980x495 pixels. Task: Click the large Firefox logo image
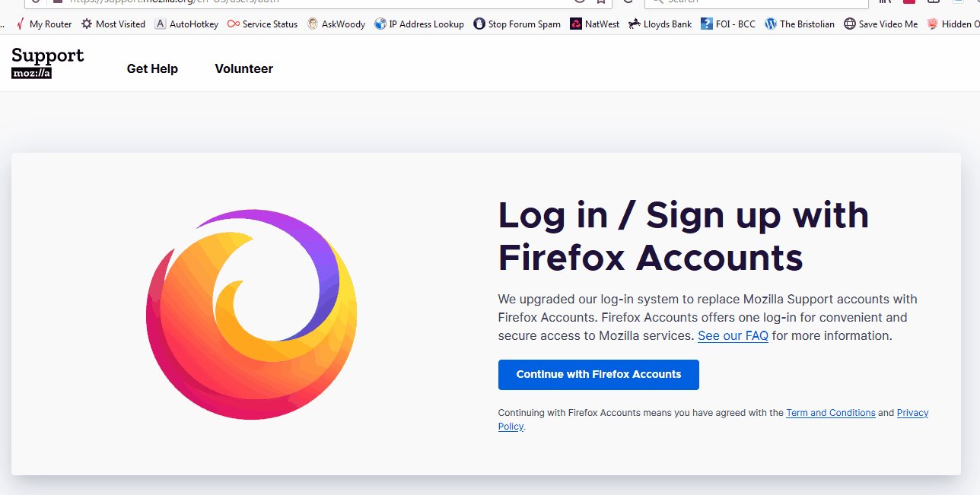tap(251, 314)
